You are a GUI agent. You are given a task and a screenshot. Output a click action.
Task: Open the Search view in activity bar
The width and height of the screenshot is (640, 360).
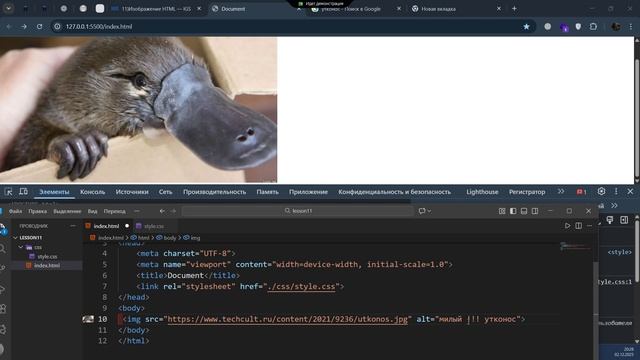coord(3,248)
